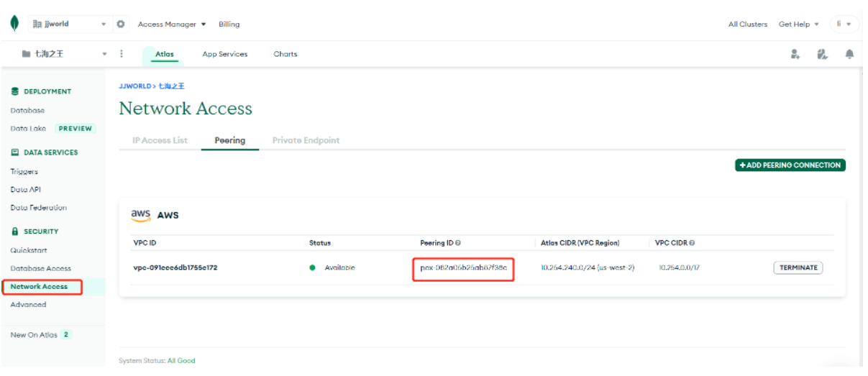This screenshot has height=376, width=868.
Task: Click the Add Peering Connection button
Action: [x=790, y=165]
